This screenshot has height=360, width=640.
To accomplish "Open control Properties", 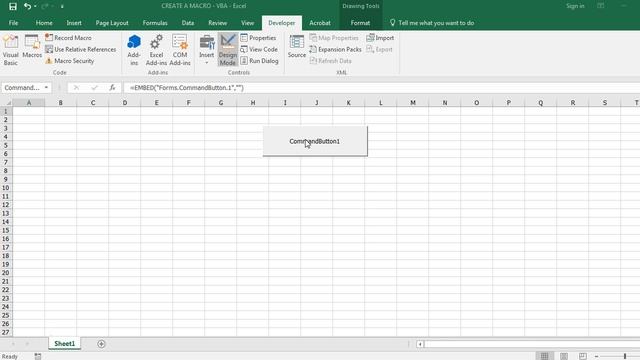I will pos(258,38).
